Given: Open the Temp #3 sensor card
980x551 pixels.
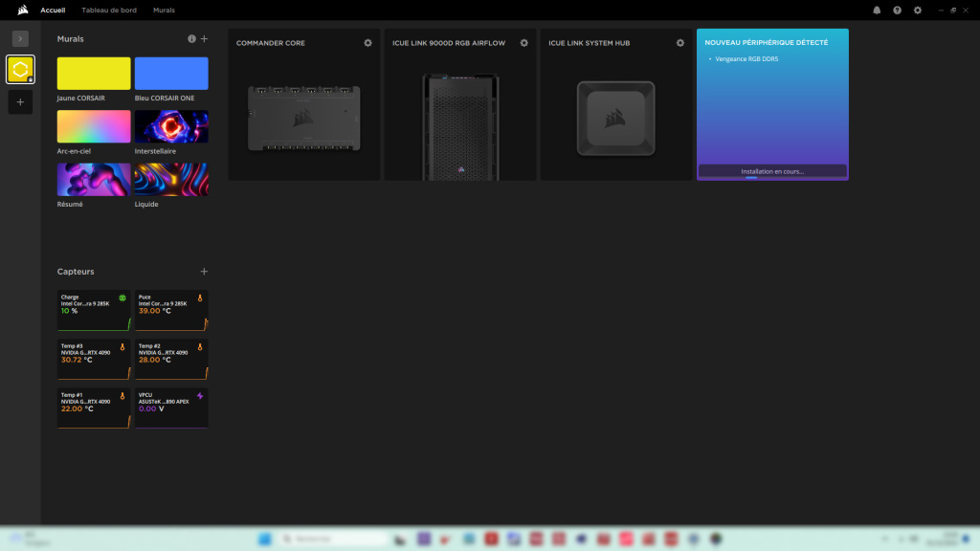Looking at the screenshot, I should click(x=94, y=360).
